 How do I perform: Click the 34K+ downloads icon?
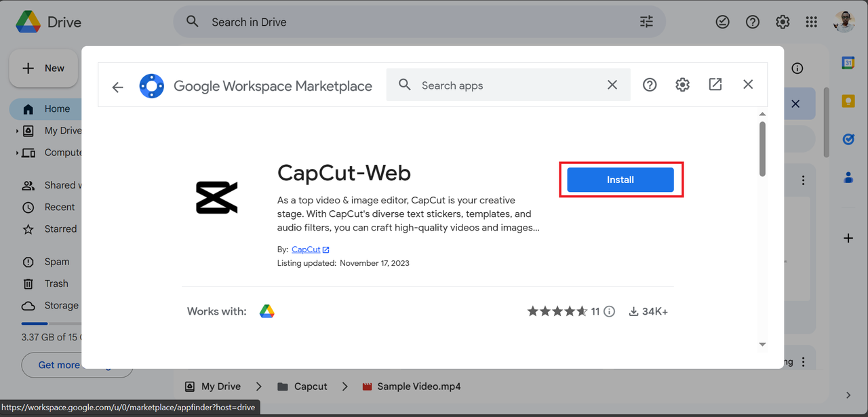(x=634, y=312)
